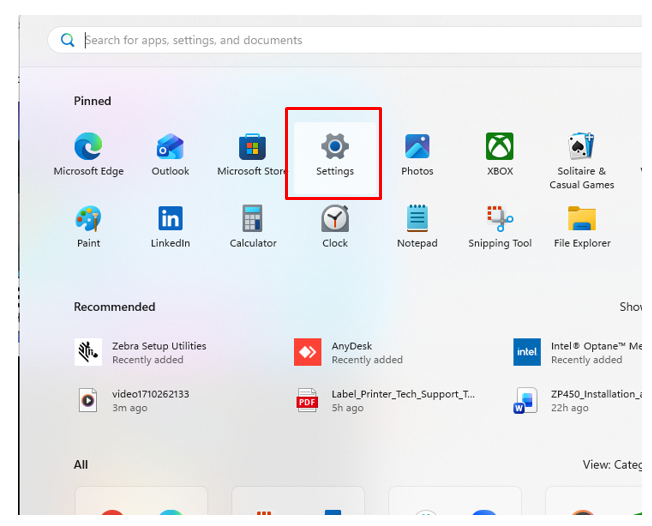Viewport: 652px width, 526px height.
Task: Click the Zebra Setup Utilities text label
Action: (x=159, y=346)
